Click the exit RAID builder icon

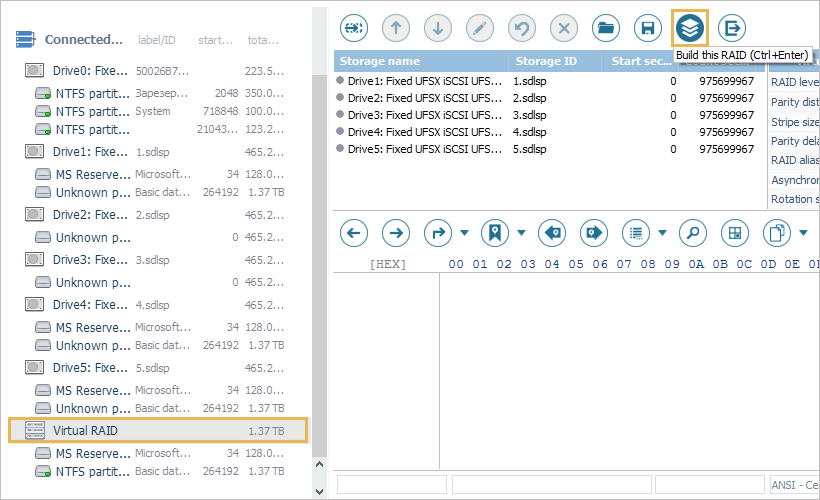click(x=732, y=27)
